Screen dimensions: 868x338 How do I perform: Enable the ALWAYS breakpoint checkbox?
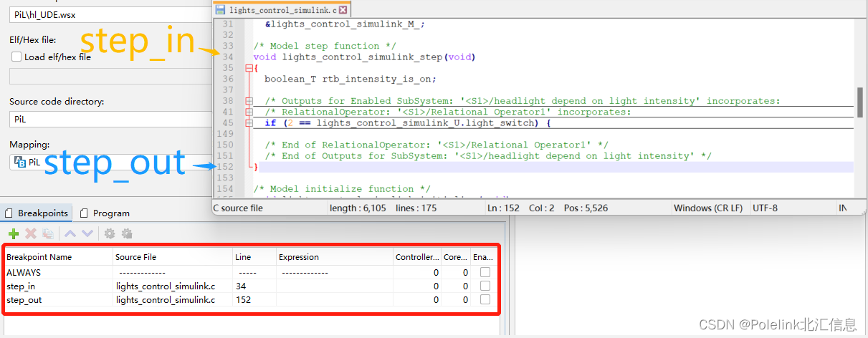(485, 272)
